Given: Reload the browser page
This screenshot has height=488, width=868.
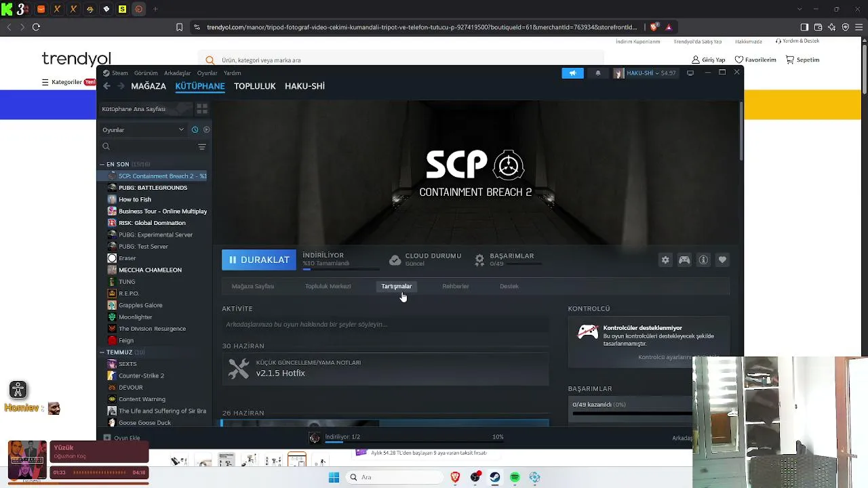Looking at the screenshot, I should 36,27.
